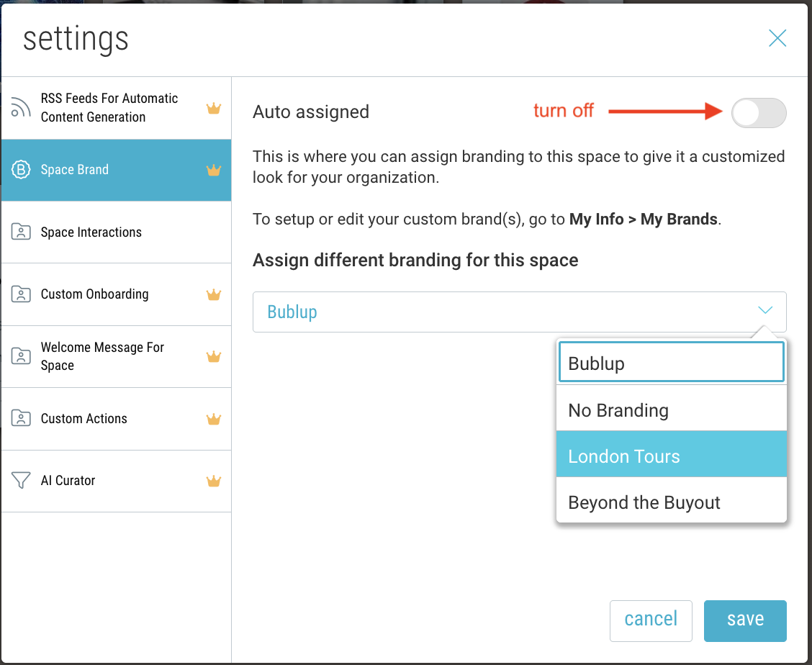Collapse the branding dropdown using chevron arrow
The image size is (812, 665).
coord(765,311)
